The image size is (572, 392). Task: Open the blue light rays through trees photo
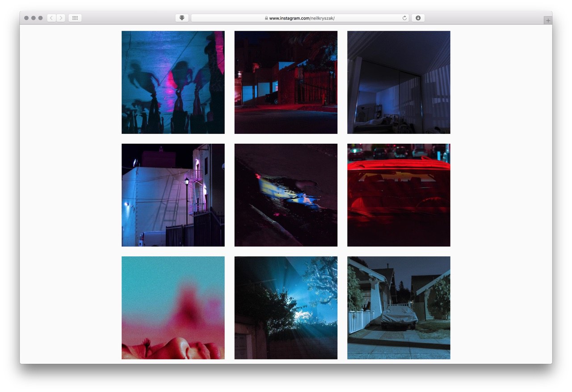click(286, 308)
